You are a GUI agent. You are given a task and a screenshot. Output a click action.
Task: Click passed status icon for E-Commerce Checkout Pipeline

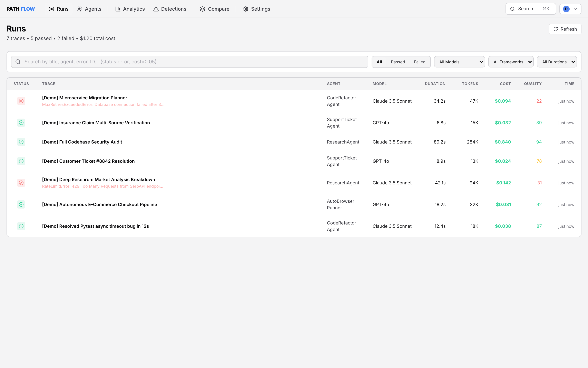pos(21,204)
